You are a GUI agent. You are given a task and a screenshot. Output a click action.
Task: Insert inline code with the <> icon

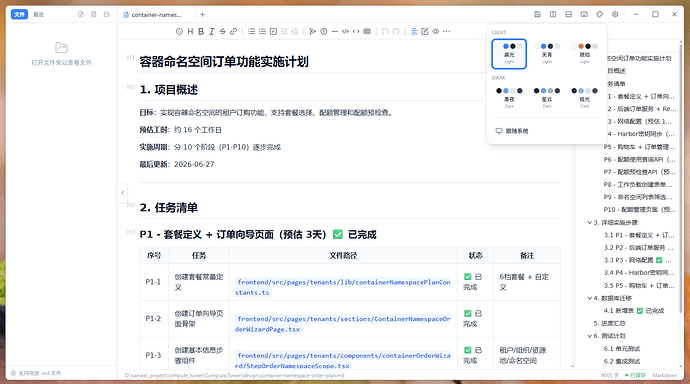point(356,31)
